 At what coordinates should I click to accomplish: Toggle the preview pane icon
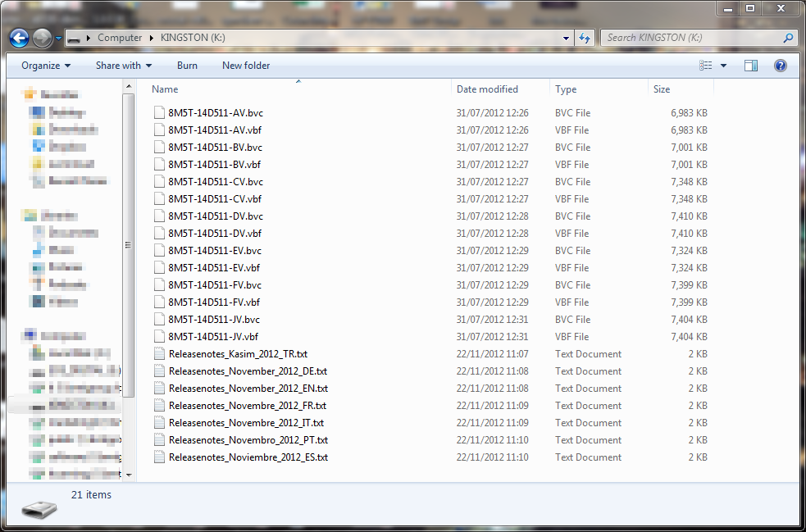750,66
